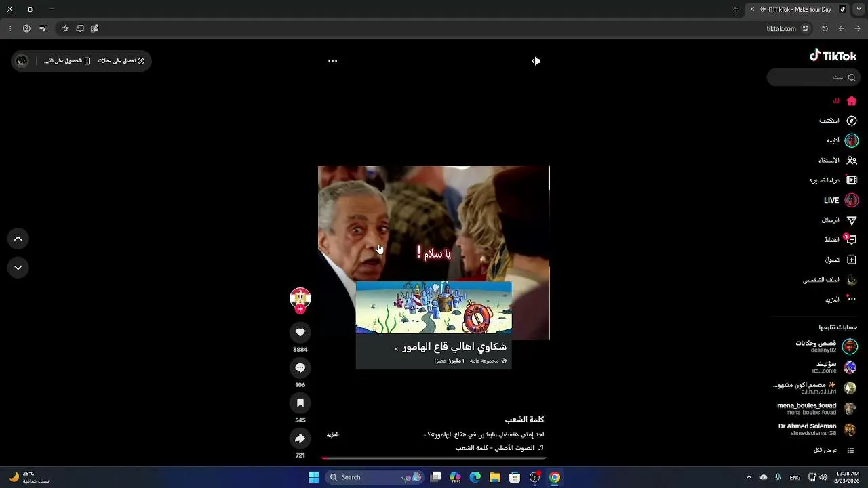Open followed account Dr Ahmed Soleman

point(818,430)
